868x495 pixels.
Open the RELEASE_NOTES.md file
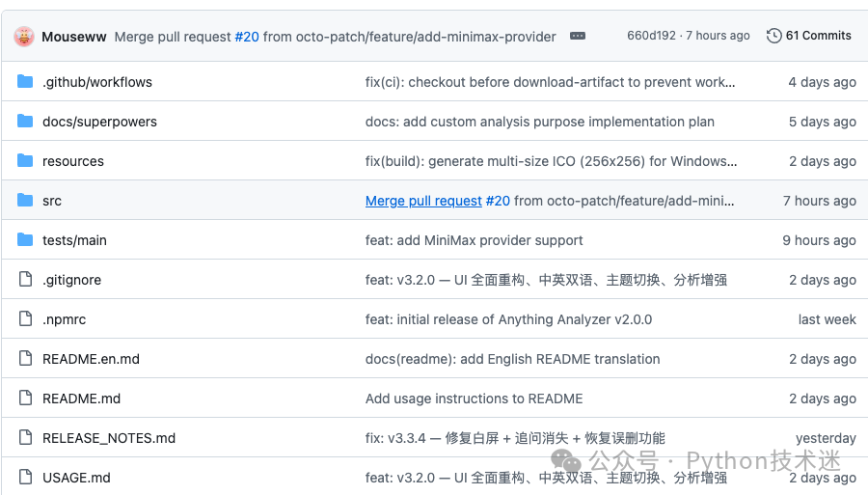[109, 438]
